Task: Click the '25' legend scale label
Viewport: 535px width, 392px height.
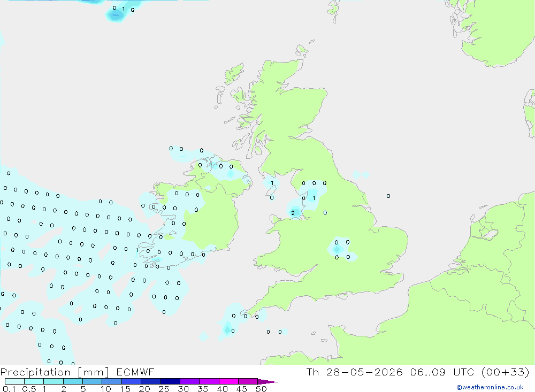Action: click(x=164, y=389)
